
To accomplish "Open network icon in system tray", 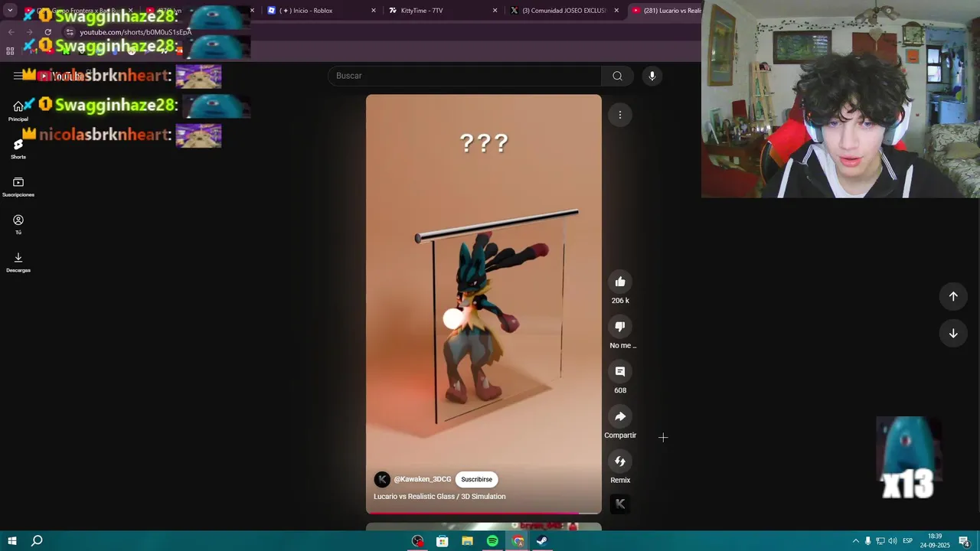I will click(x=880, y=541).
